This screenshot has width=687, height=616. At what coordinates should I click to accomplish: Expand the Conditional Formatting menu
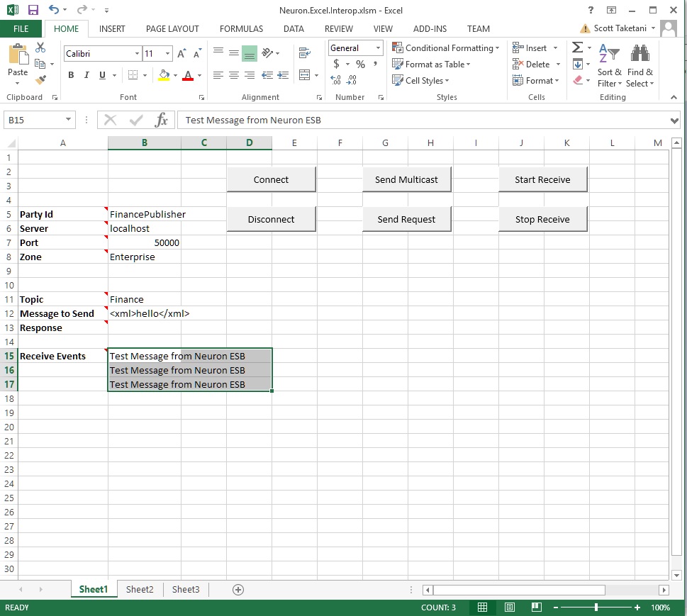(x=445, y=47)
